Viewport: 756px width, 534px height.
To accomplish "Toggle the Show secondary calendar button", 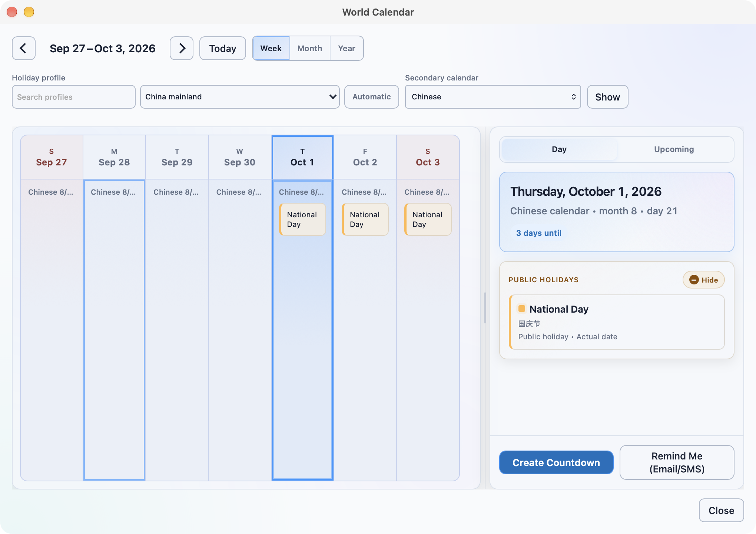I will point(608,97).
